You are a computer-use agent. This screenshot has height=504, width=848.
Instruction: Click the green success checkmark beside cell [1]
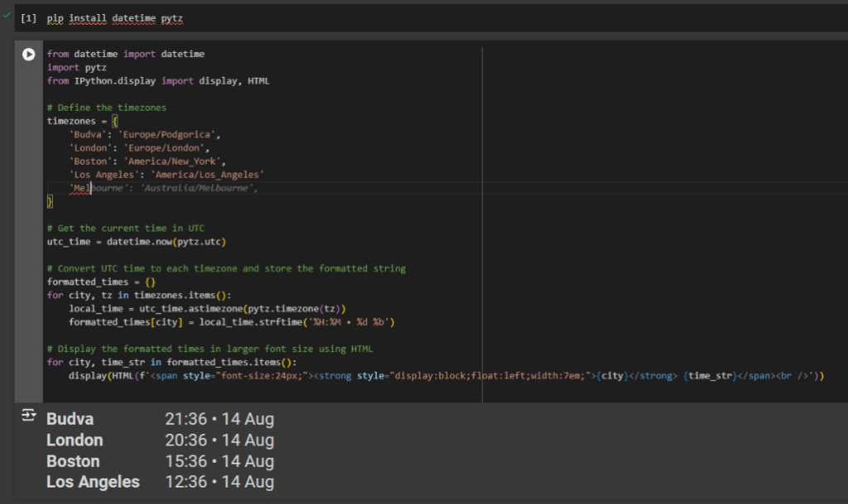pos(7,17)
